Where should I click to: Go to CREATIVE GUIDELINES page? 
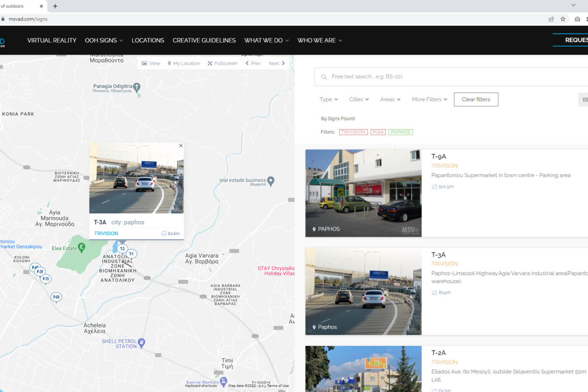point(204,40)
